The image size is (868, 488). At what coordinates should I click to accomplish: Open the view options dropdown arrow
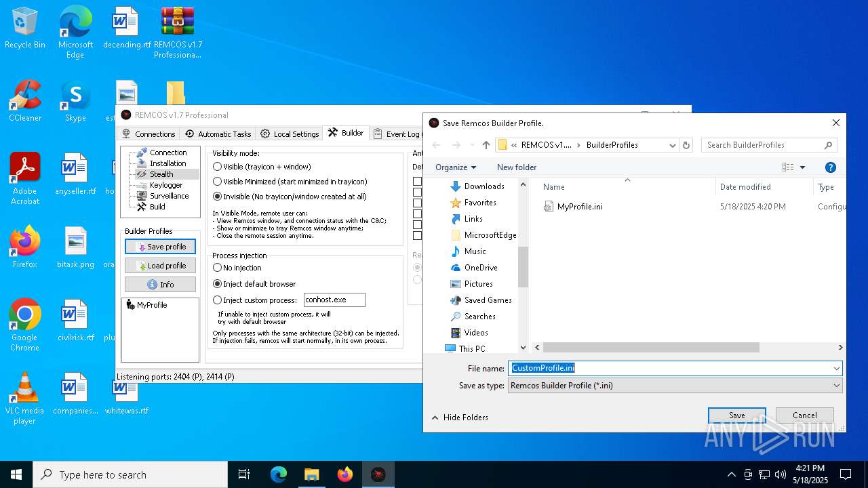tap(802, 167)
